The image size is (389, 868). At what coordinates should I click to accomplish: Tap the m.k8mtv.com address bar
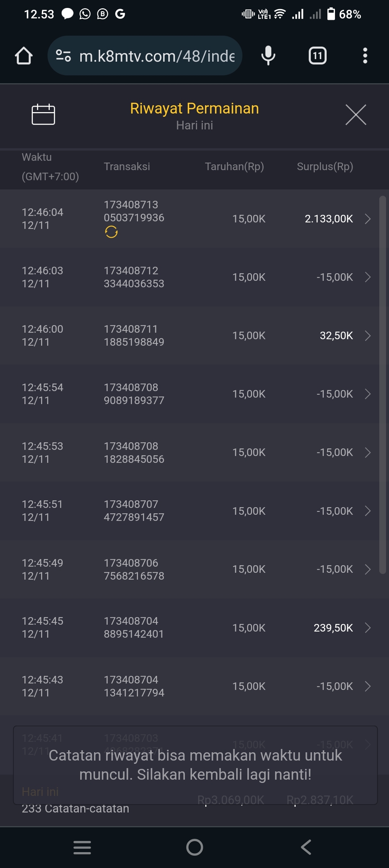(157, 56)
